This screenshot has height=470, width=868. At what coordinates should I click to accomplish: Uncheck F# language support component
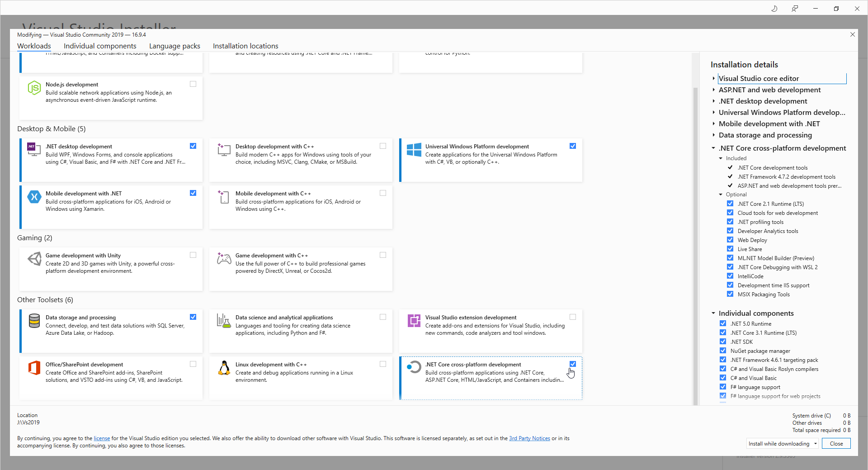click(723, 387)
